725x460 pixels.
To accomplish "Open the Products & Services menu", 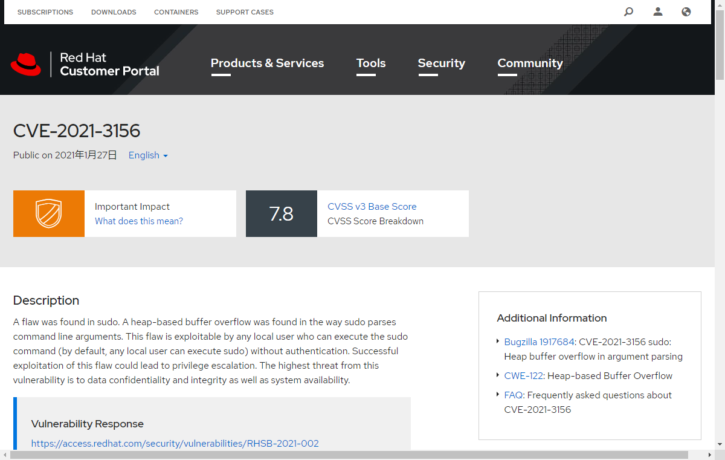I will point(267,63).
